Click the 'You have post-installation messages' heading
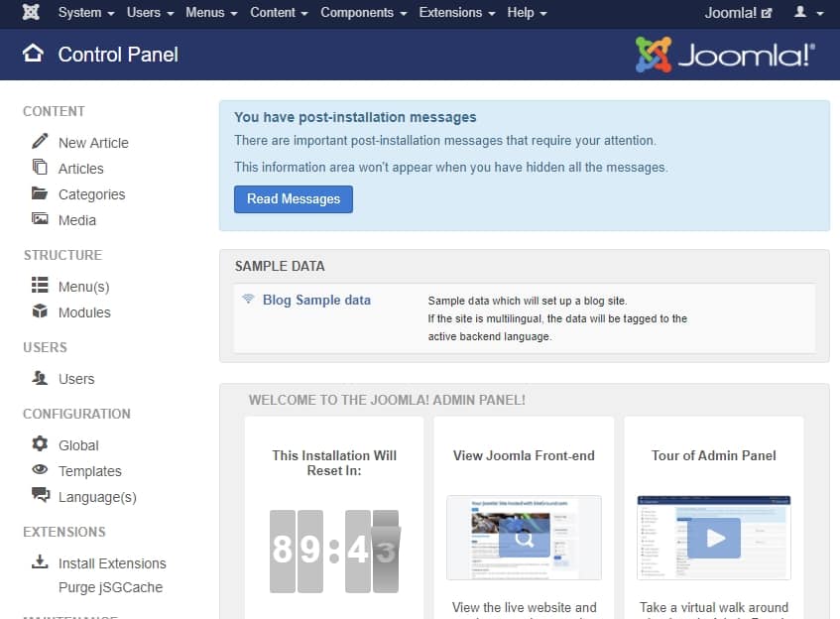The height and width of the screenshot is (619, 840). [355, 117]
